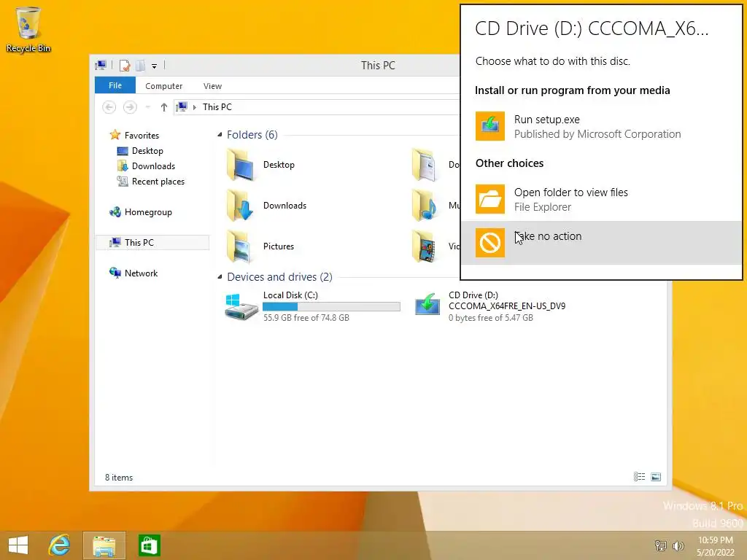
Task: Select the Local Disk (C:) drive icon
Action: [241, 306]
